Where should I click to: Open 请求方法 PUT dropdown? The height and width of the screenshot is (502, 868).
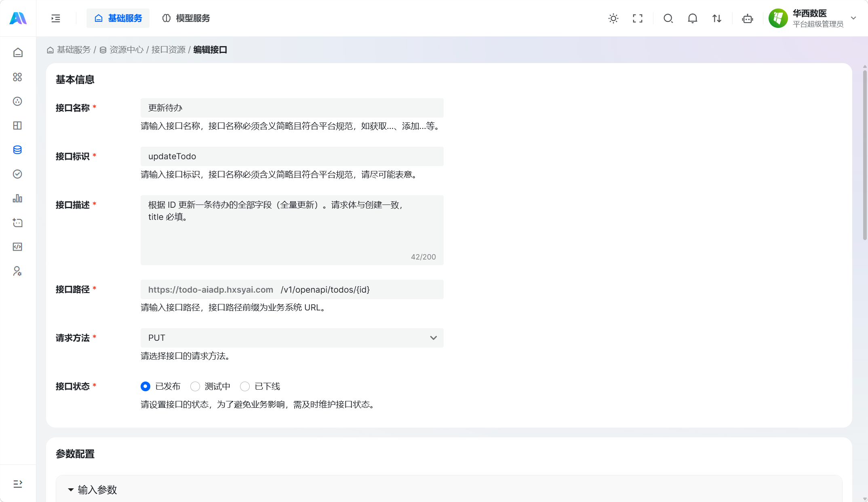click(x=292, y=338)
